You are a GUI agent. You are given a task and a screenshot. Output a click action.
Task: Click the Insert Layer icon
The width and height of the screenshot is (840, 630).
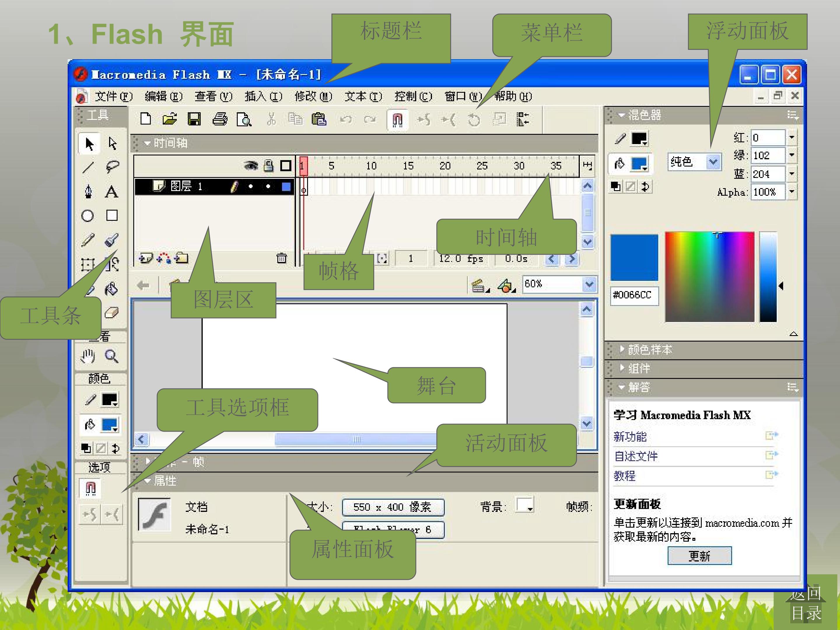pyautogui.click(x=146, y=258)
